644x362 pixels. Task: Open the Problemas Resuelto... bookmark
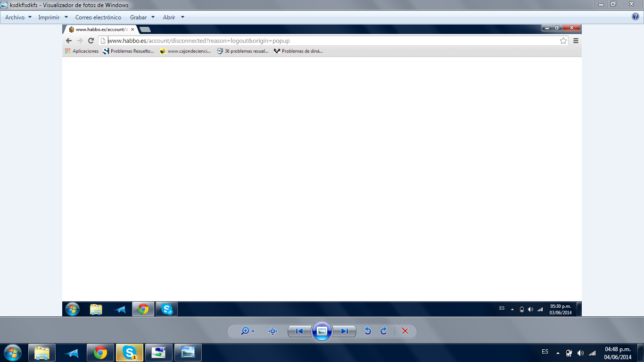[x=129, y=51]
